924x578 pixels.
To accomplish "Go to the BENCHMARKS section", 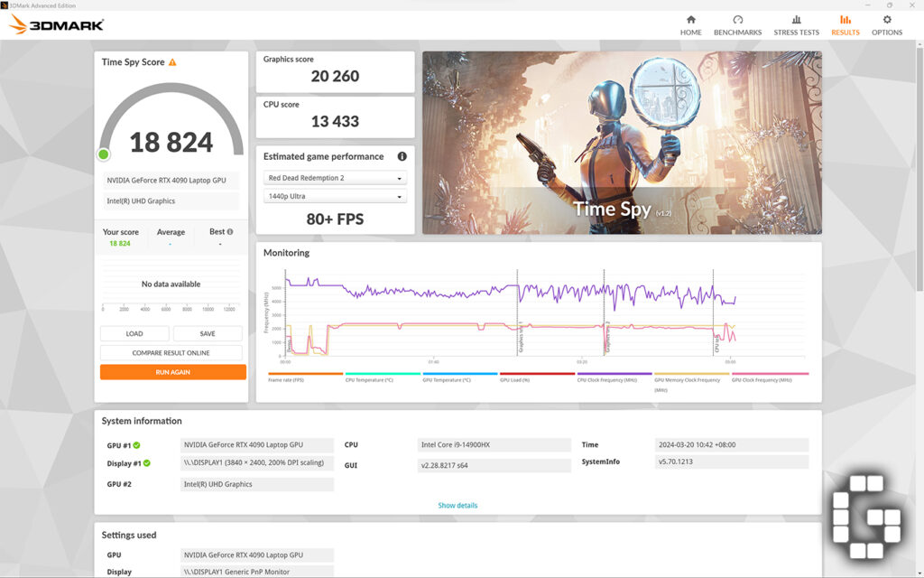I will pos(737,25).
